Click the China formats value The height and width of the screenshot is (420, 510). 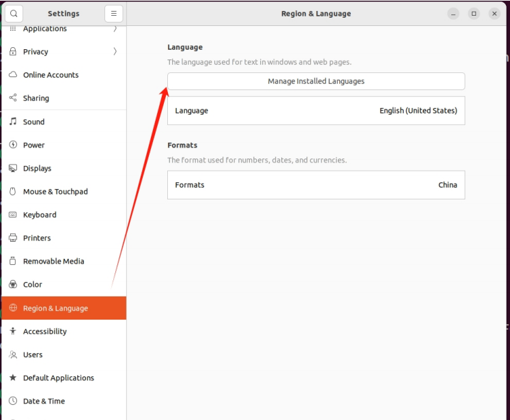pos(448,185)
